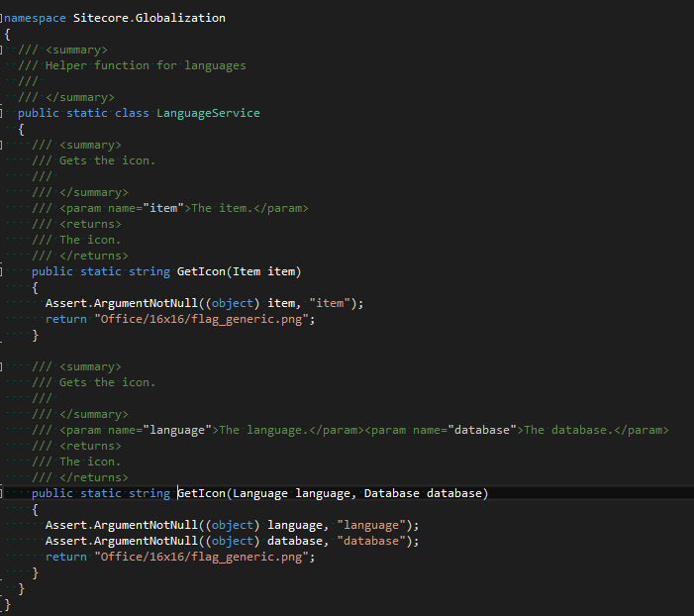Collapse the namespace Sitecore.Globalization outlining marker
The height and width of the screenshot is (616, 694).
[x=1, y=18]
